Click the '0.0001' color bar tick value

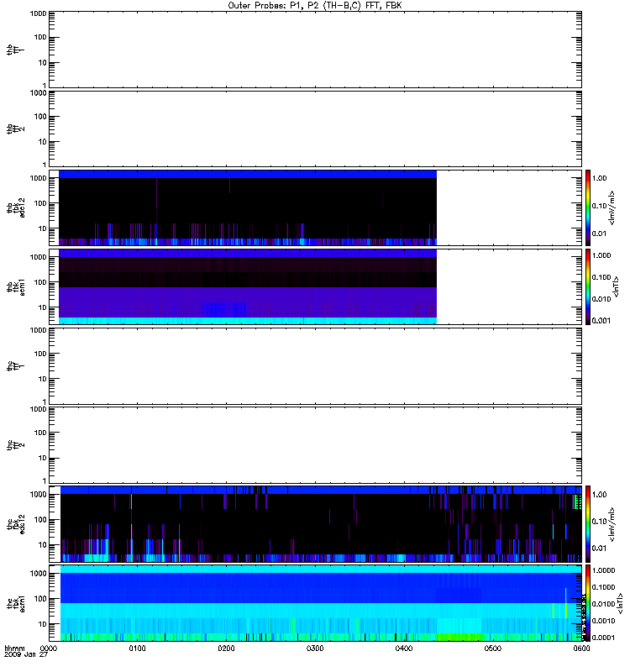(603, 638)
